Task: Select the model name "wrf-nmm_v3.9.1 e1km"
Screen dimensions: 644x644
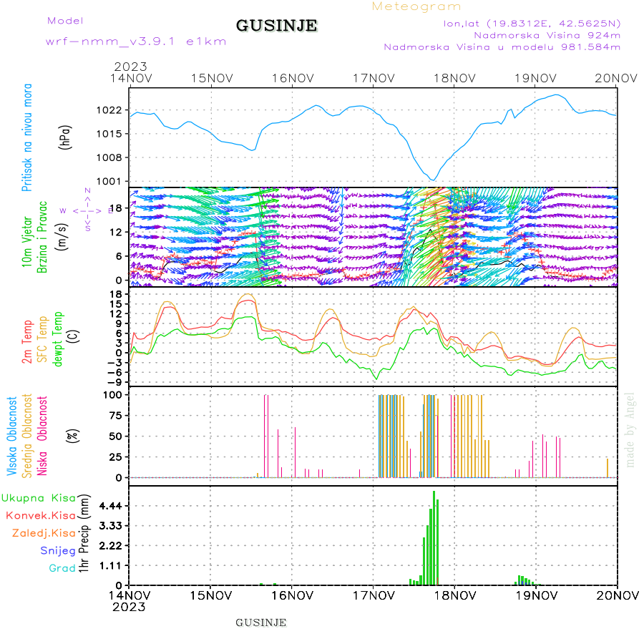Action: pyautogui.click(x=136, y=42)
